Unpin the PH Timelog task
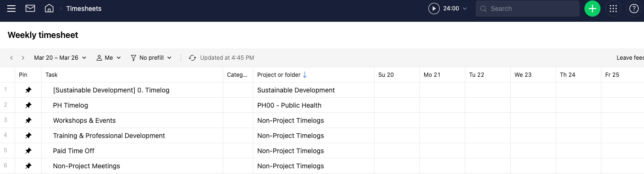Screen dimensions: 644x174 point(28,105)
